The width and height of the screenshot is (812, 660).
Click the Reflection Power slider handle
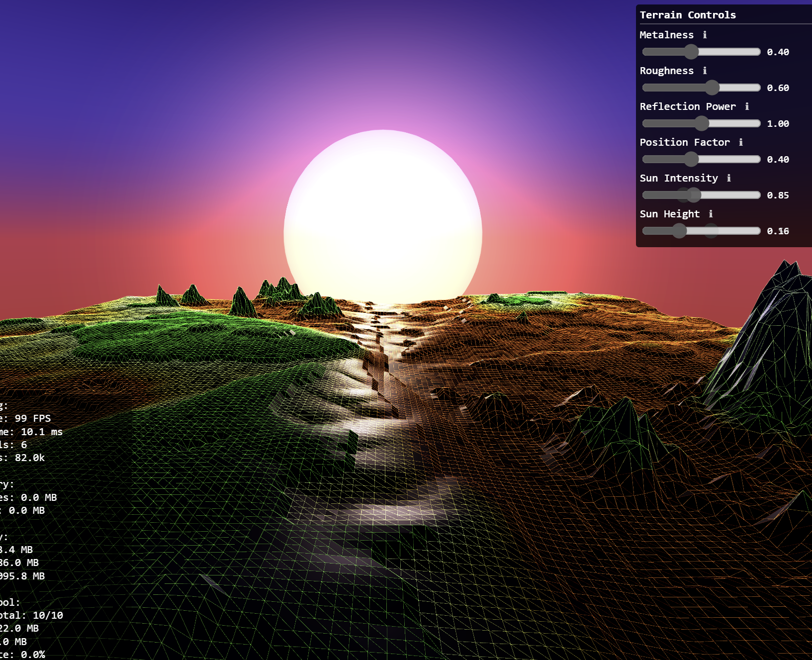tap(702, 123)
